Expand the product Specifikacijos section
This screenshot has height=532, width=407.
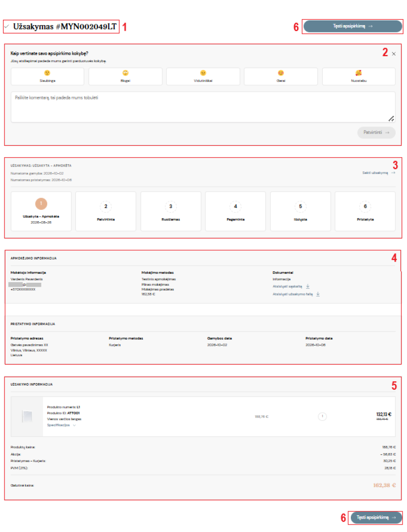pos(62,425)
